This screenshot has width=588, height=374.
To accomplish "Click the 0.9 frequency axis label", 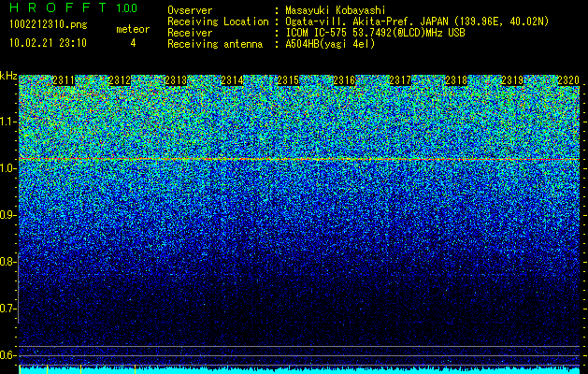I will tap(7, 215).
